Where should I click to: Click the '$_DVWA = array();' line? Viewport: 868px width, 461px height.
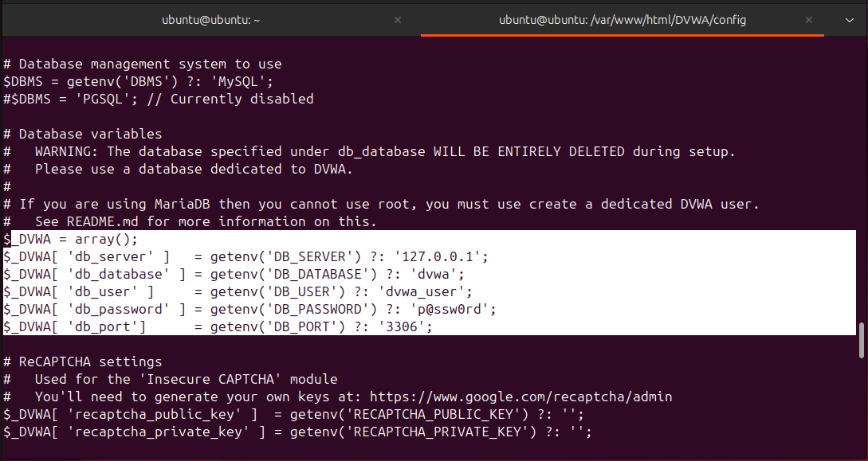click(71, 240)
